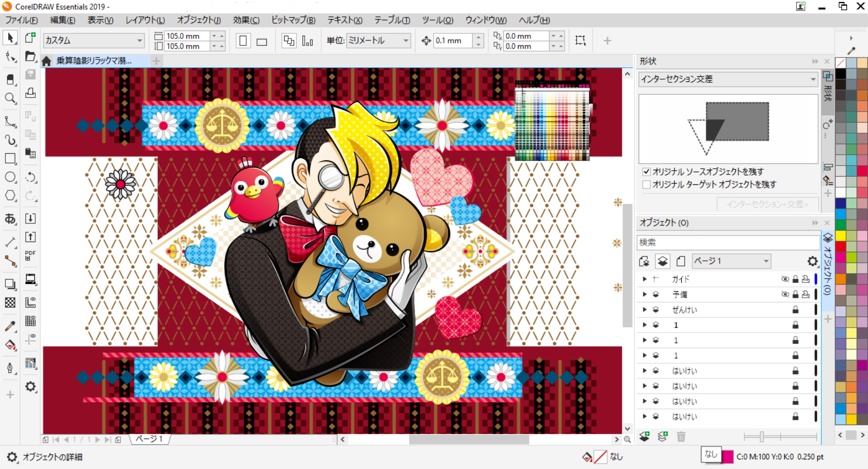Expand the ぜんけい layer
This screenshot has width=868, height=469.
pos(645,310)
